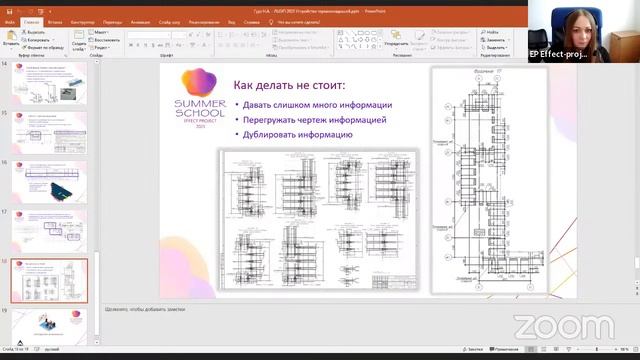Click the Save icon in quick access toolbar
The height and width of the screenshot is (360, 640).
[9, 11]
